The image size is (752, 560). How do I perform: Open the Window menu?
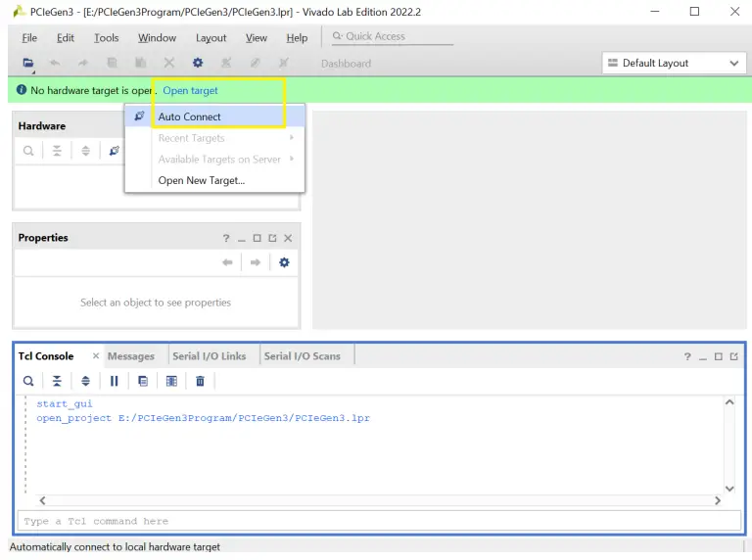point(157,38)
